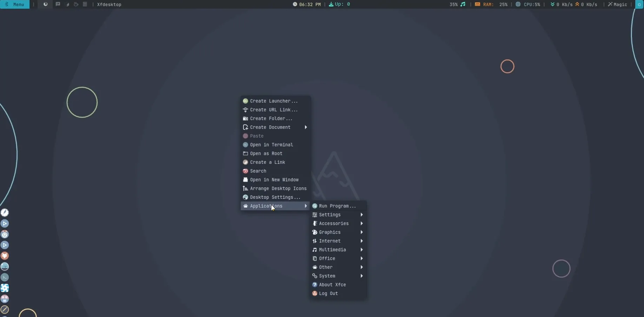The image size is (644, 317).
Task: Switch to the browser workspace icon in the panel
Action: 45,4
